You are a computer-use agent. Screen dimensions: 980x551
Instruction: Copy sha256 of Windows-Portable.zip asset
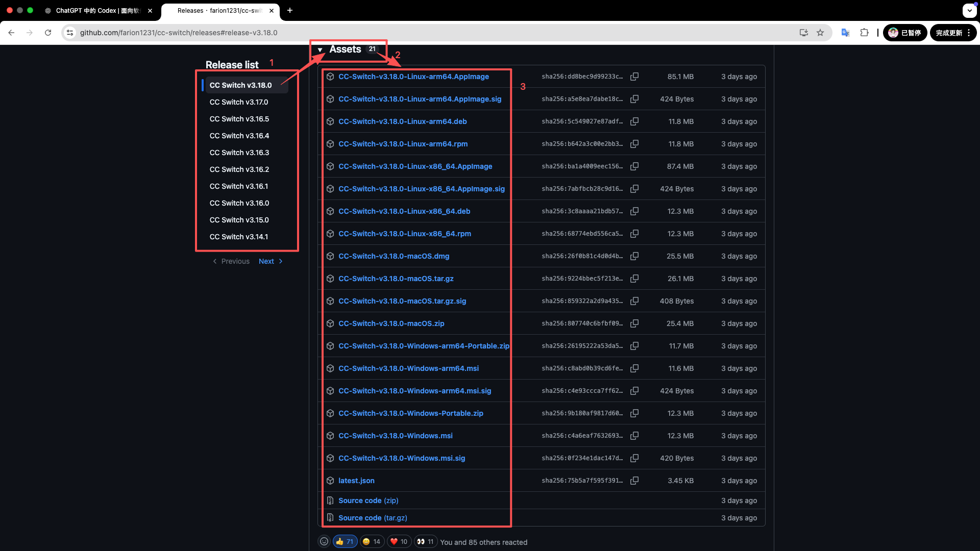pyautogui.click(x=634, y=413)
